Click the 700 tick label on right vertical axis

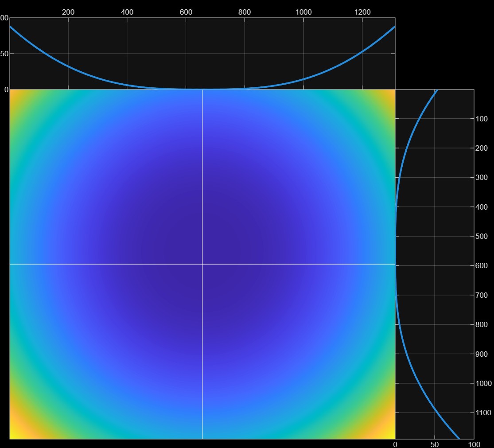click(482, 295)
